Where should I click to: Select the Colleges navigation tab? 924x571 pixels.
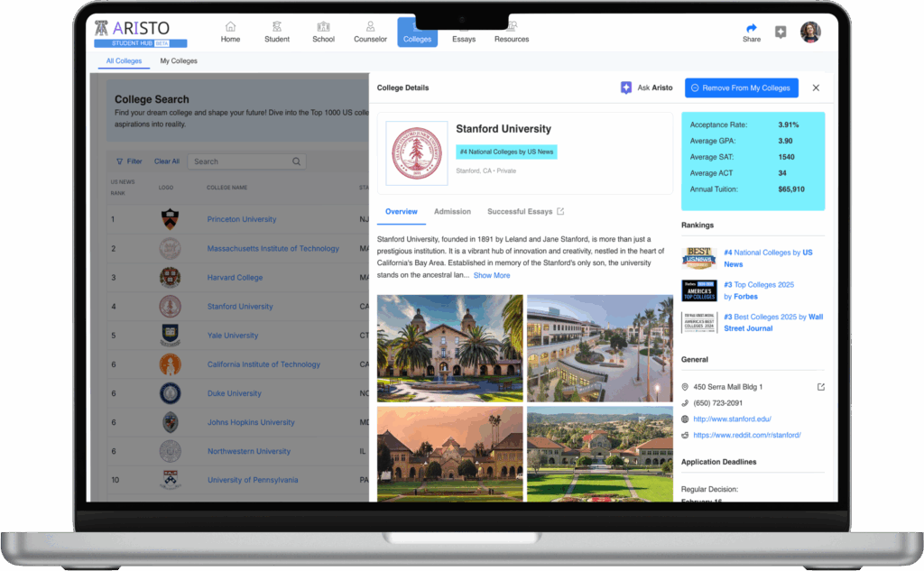417,32
